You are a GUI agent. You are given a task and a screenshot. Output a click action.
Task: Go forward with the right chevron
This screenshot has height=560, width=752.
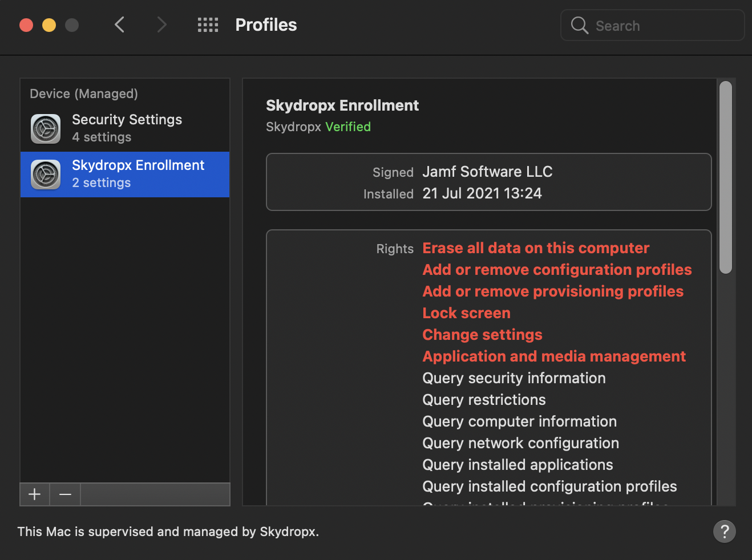(161, 25)
